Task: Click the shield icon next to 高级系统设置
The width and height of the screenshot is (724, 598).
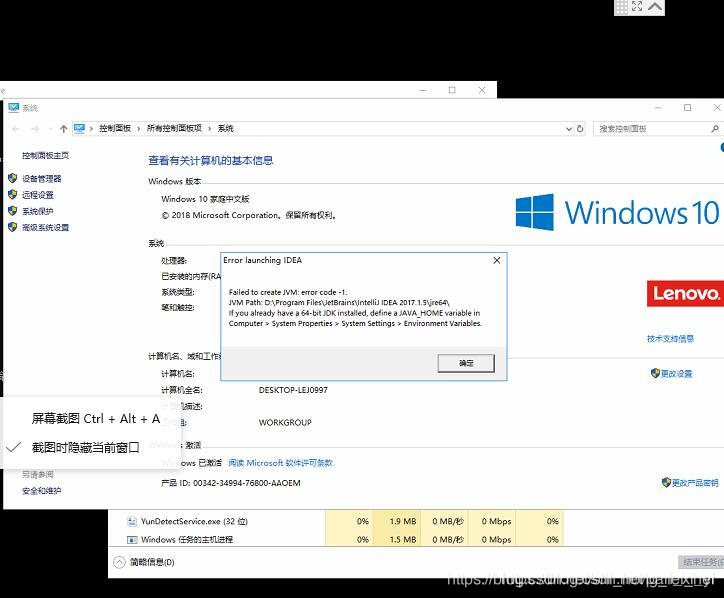Action: click(x=12, y=227)
